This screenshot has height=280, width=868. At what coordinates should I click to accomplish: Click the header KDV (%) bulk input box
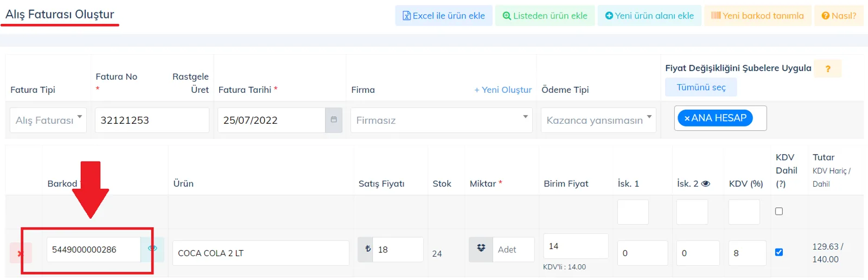coord(744,212)
